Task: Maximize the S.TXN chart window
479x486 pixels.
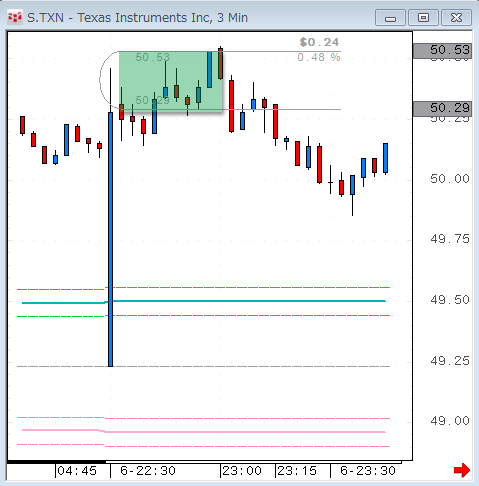Action: 423,18
